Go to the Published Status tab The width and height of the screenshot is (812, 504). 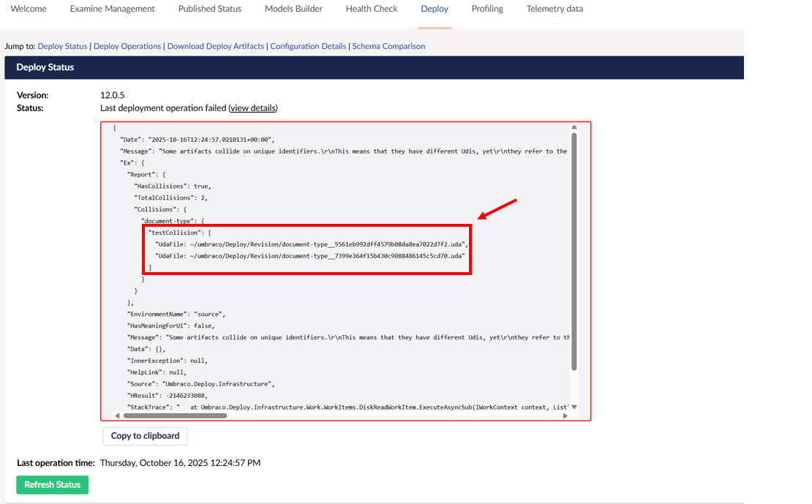[209, 9]
